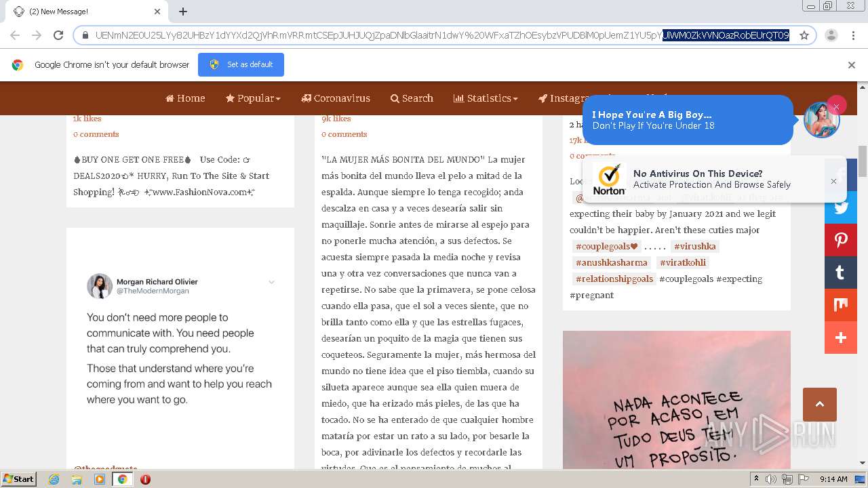
Task: Click the 'BUY ONE GET ONE FREE' caption
Action: (133, 160)
